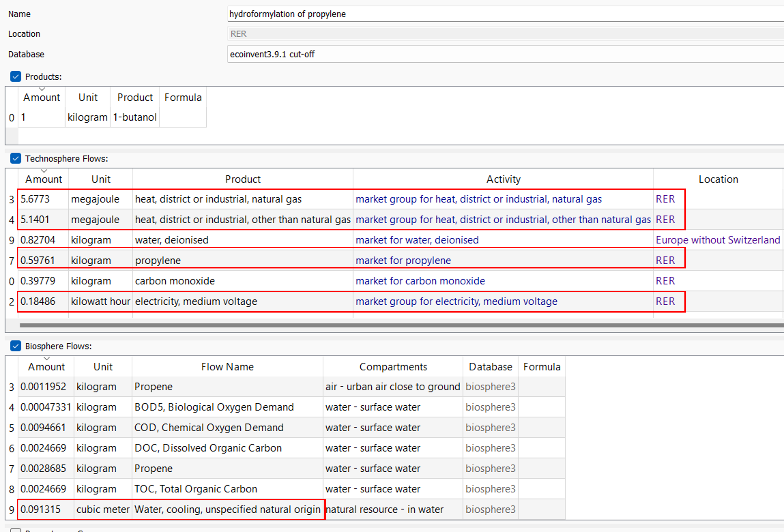Click the Products Formula column header
This screenshot has width=784, height=532.
point(183,97)
